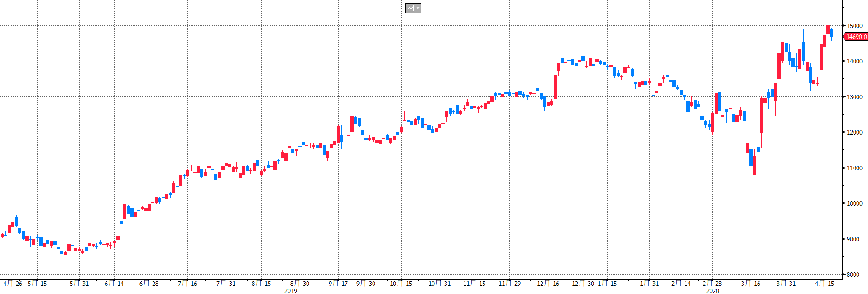
Task: Click the 9月 17 date label
Action: (x=338, y=284)
